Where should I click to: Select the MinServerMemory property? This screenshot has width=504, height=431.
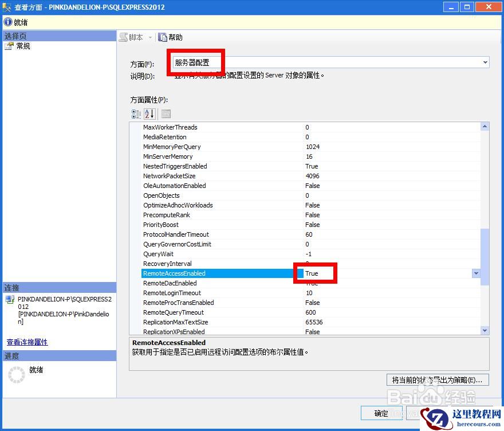pos(168,156)
